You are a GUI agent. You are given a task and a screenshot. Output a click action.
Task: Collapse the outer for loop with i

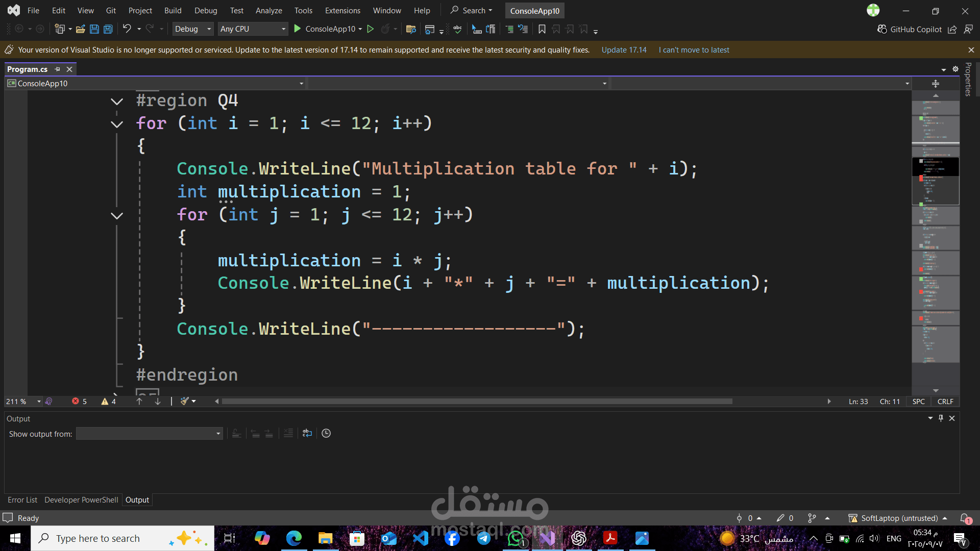coord(117,124)
